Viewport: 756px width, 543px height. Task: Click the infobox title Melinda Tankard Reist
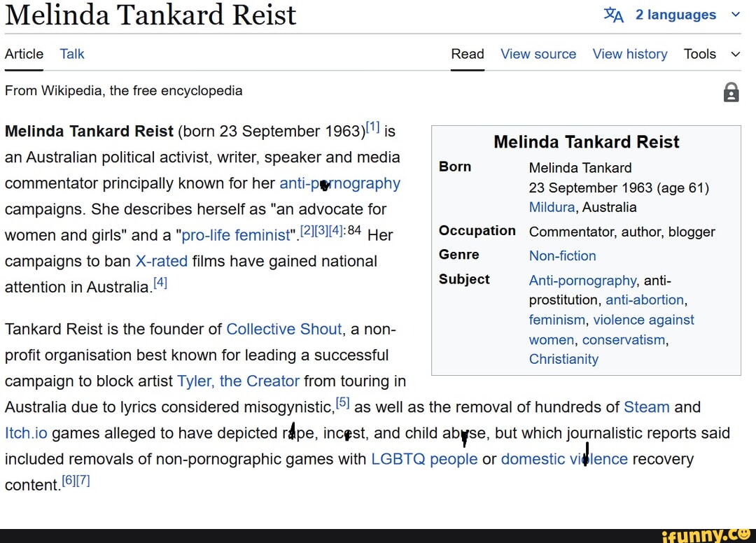coord(587,142)
